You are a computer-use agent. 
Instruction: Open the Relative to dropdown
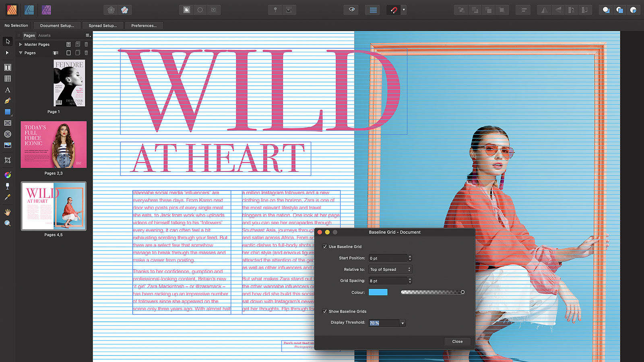390,269
